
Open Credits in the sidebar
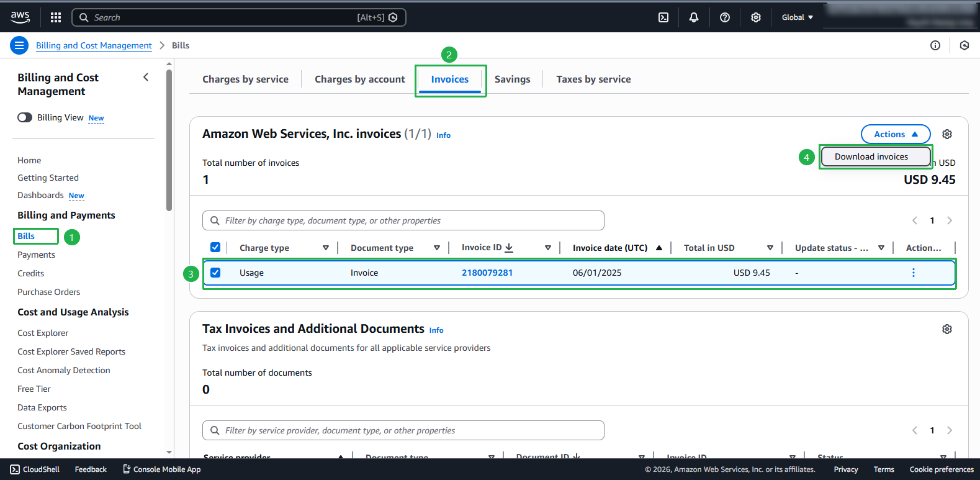[x=31, y=273]
